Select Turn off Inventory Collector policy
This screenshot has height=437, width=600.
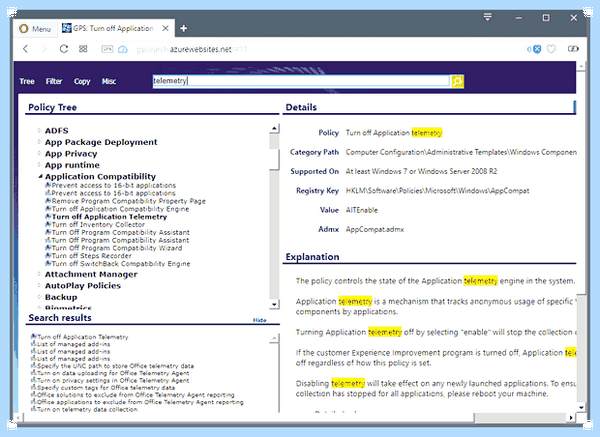tap(98, 225)
